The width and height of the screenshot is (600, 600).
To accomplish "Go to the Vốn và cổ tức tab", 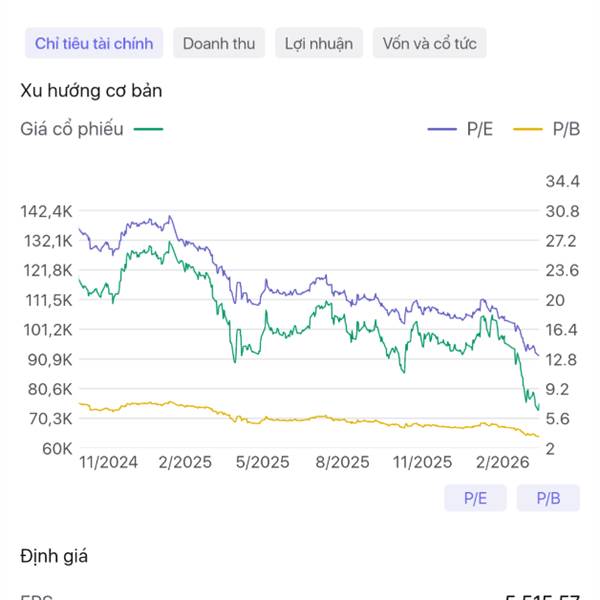I will pyautogui.click(x=429, y=43).
